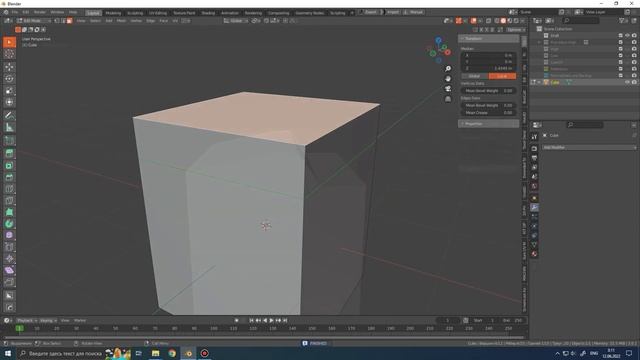Jump to the timeline start frame
Viewport: 640px width, 360px height.
click(251, 320)
